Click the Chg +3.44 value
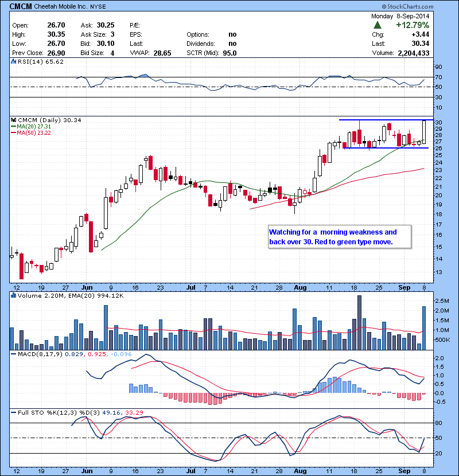 click(421, 34)
